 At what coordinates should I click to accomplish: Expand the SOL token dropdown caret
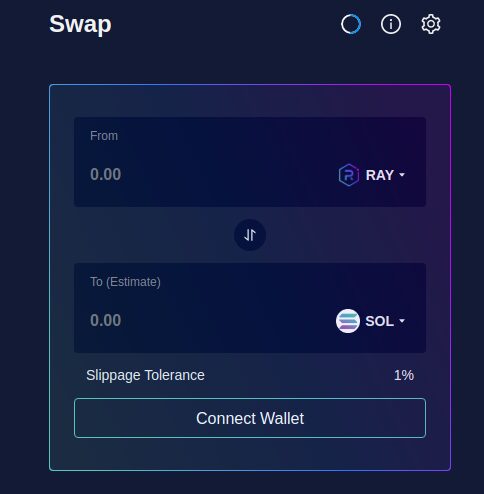point(402,321)
